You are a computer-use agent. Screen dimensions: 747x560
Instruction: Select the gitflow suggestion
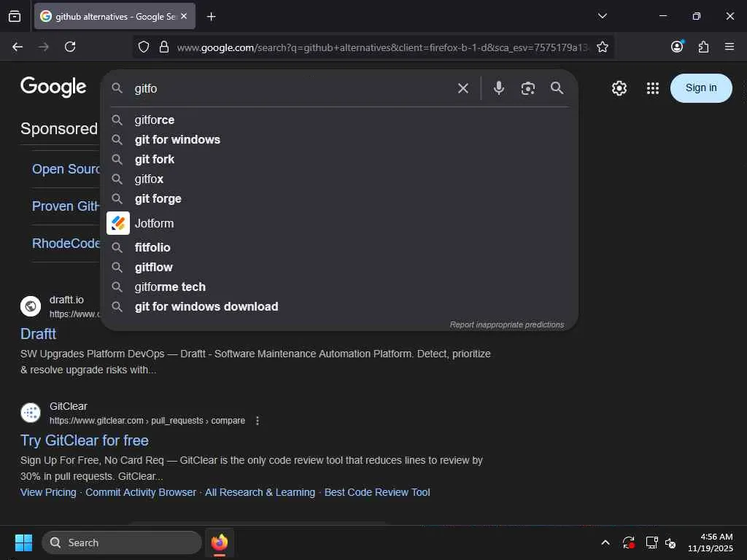click(x=339, y=267)
